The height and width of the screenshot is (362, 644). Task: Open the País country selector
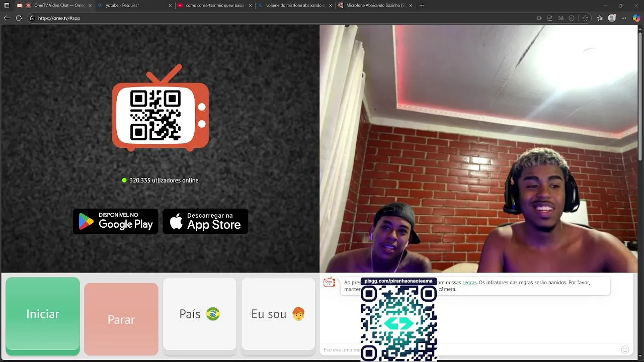[200, 314]
